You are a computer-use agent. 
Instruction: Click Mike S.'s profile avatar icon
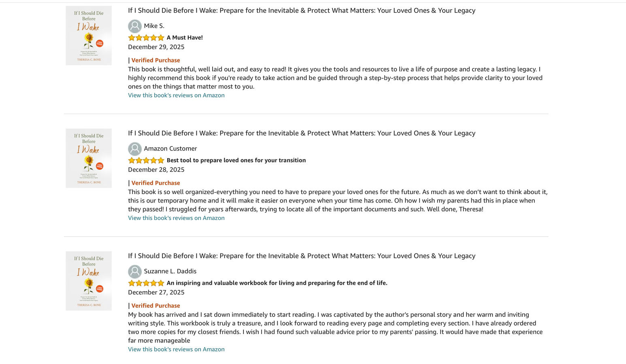(134, 26)
